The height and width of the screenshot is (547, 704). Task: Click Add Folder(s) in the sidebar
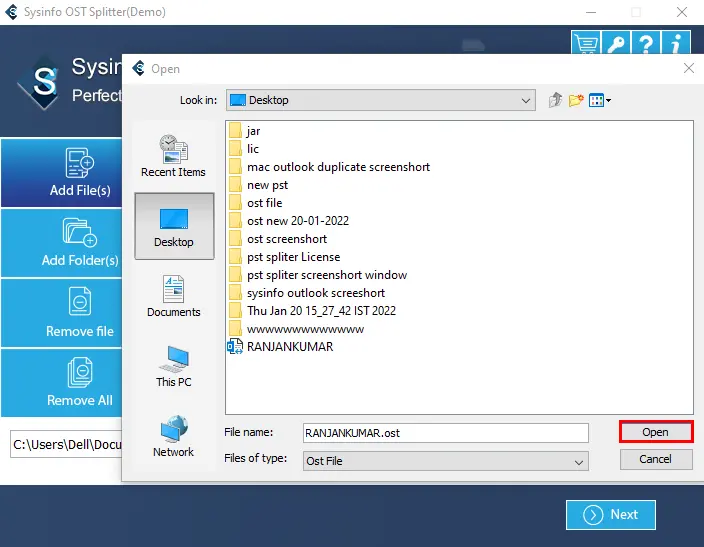click(62, 243)
